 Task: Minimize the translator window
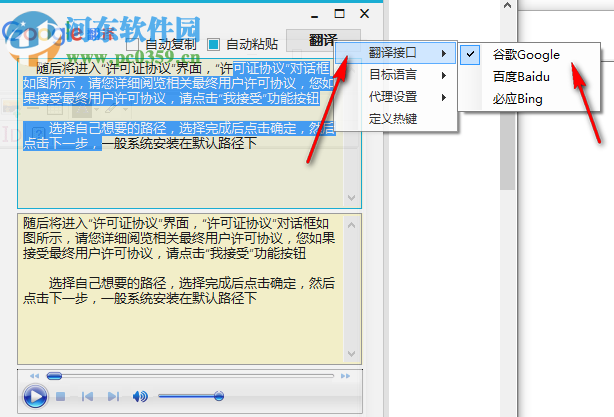coord(314,14)
